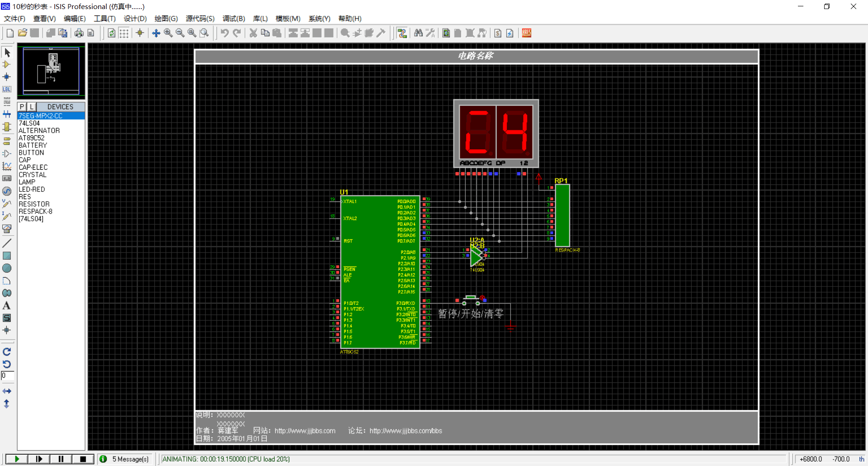
Task: Flip vertically (Y-mirror)
Action: click(x=7, y=404)
